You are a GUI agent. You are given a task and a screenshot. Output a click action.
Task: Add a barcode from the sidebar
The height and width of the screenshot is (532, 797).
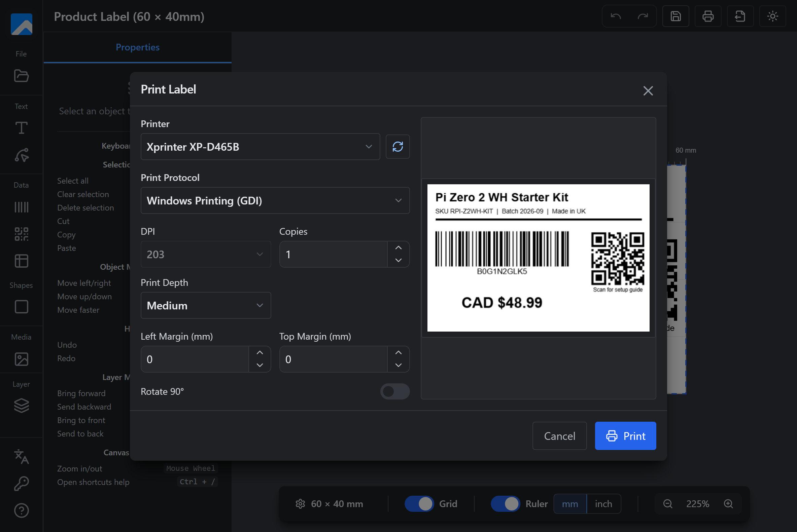(x=22, y=207)
